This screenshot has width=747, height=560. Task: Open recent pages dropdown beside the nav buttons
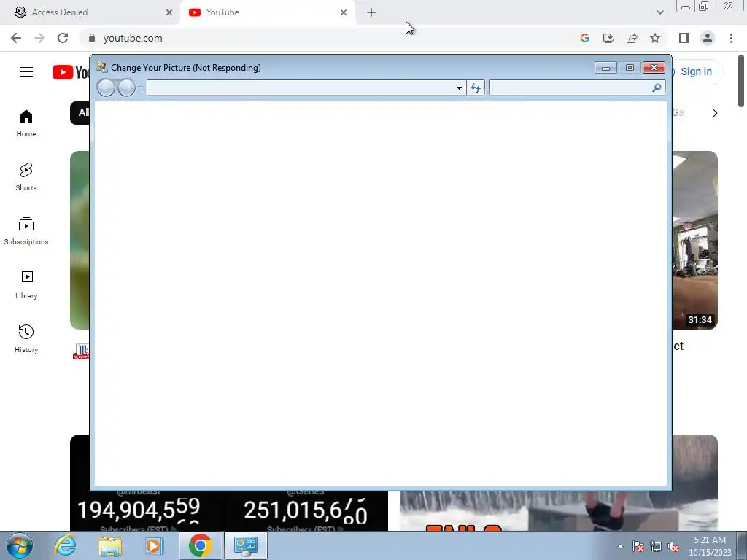[x=141, y=88]
